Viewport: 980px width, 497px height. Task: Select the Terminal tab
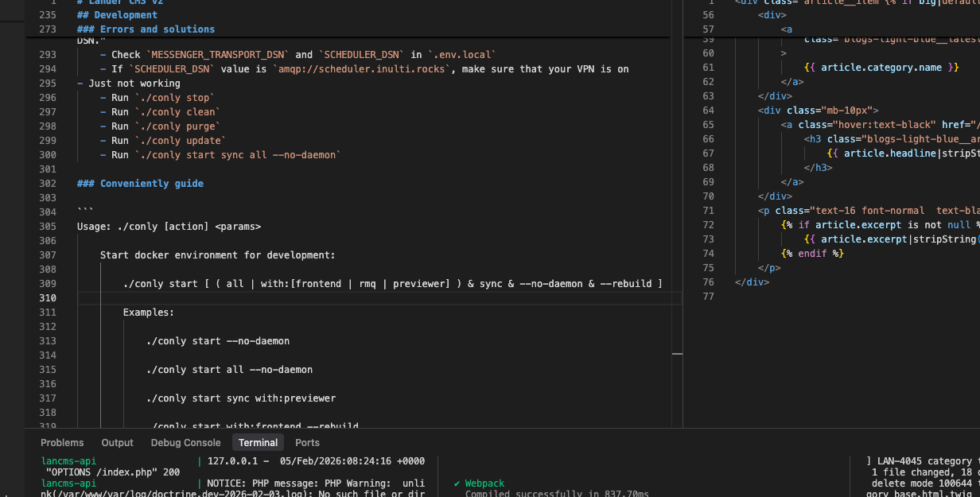[x=258, y=443]
